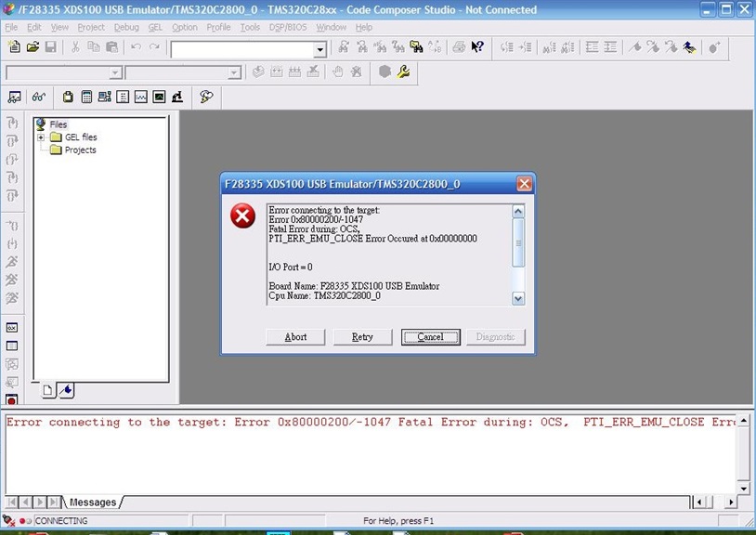Click the Abort button in error dialog
The width and height of the screenshot is (756, 535).
tap(295, 337)
